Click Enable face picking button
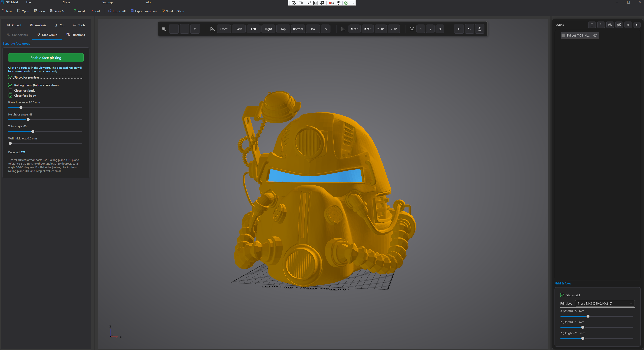644x350 pixels. tap(46, 58)
